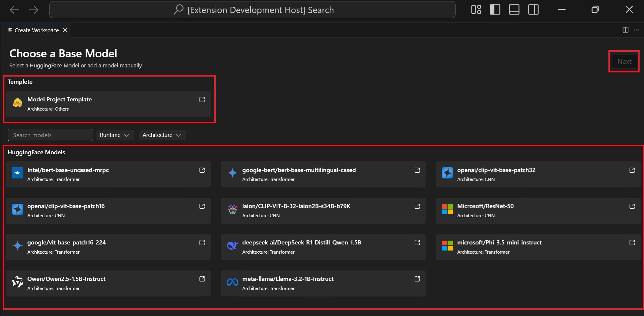Click the Customize Layout icon

(x=476, y=9)
